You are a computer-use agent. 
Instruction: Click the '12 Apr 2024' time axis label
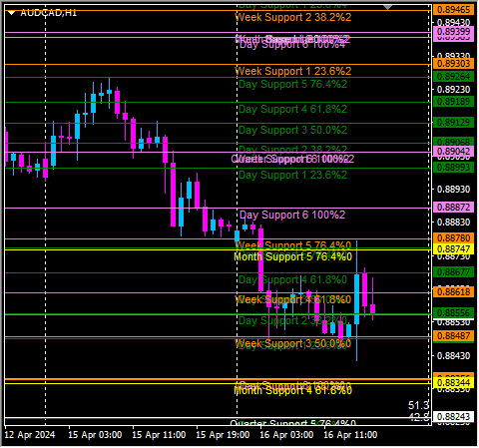[30, 435]
